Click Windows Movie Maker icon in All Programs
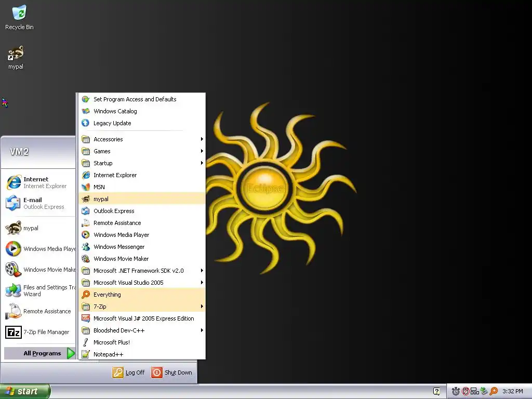Screen dimensions: 532x399 [x=86, y=259]
